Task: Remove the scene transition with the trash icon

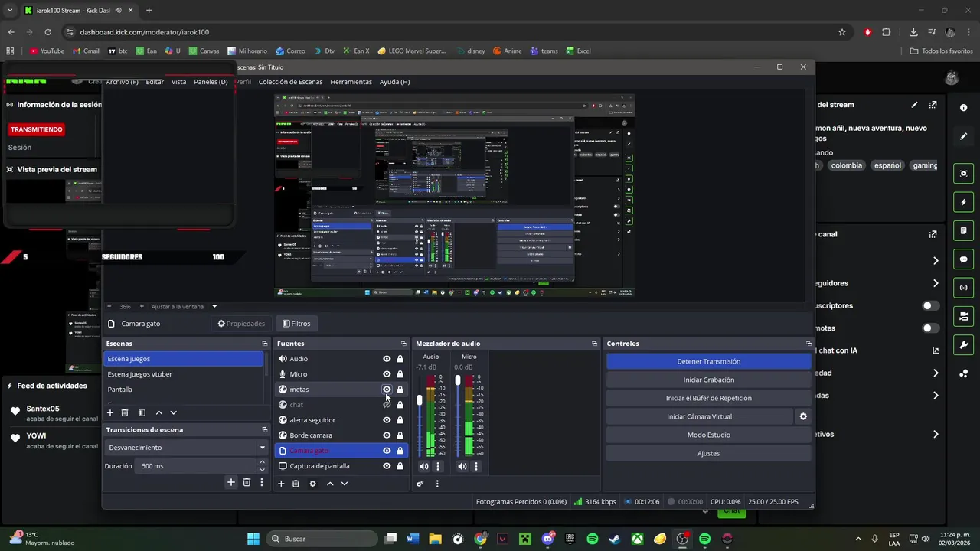Action: pos(247,482)
